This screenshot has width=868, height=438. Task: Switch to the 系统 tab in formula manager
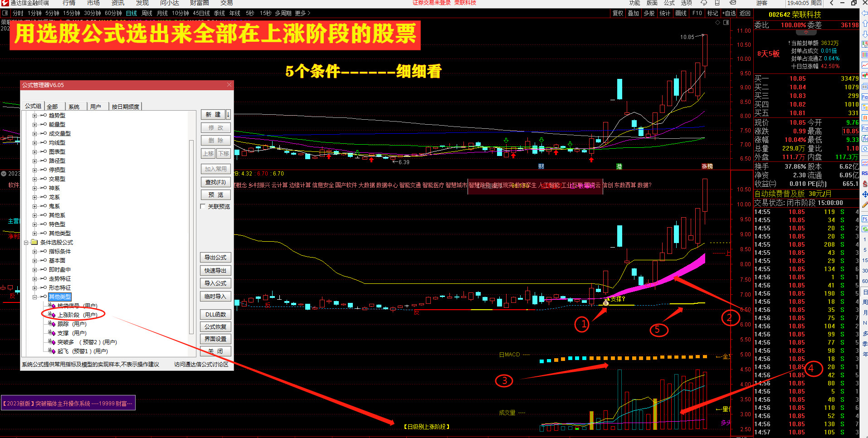click(74, 107)
